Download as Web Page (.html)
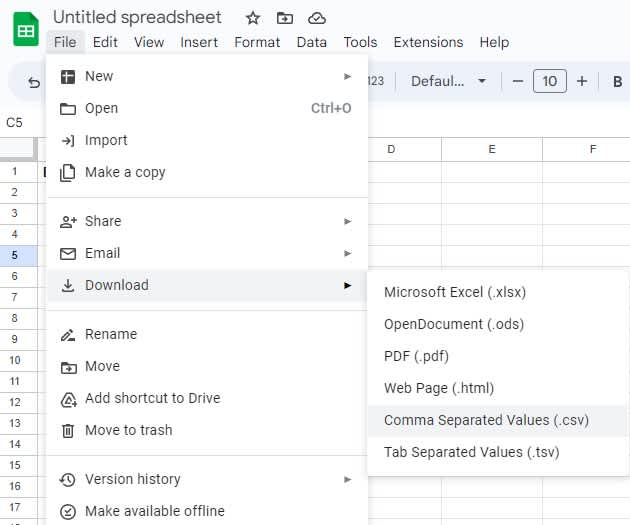 click(x=497, y=388)
